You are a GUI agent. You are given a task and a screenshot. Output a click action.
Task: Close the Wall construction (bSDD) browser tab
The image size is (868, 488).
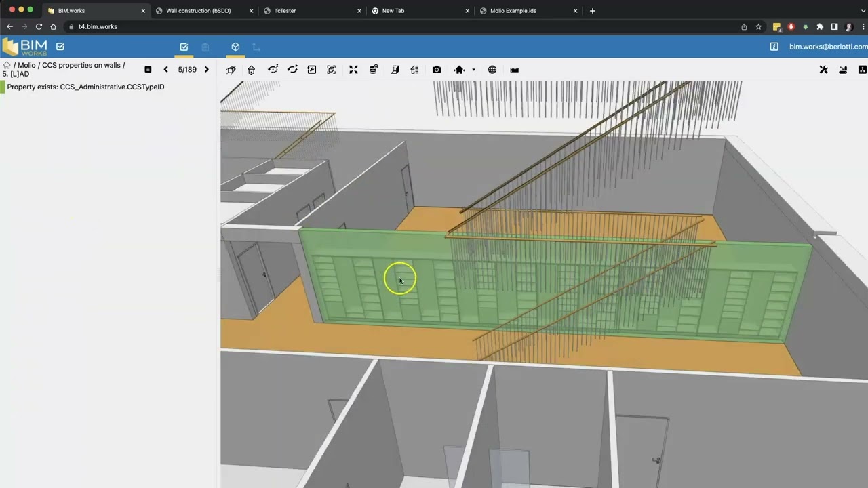[x=252, y=11]
